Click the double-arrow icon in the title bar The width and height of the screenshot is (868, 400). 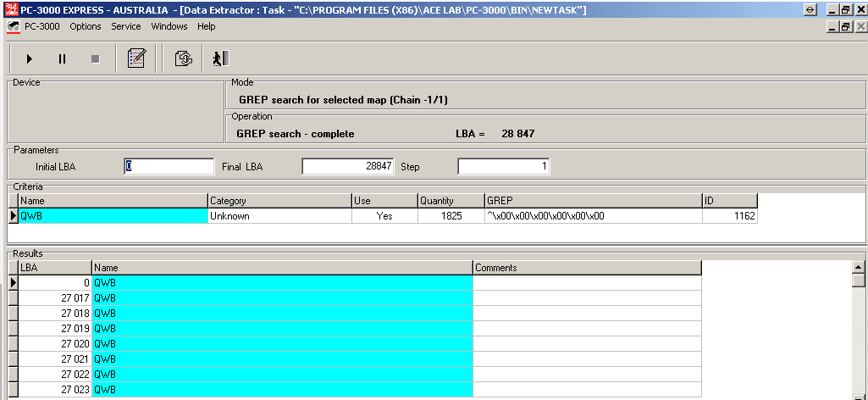(x=810, y=10)
